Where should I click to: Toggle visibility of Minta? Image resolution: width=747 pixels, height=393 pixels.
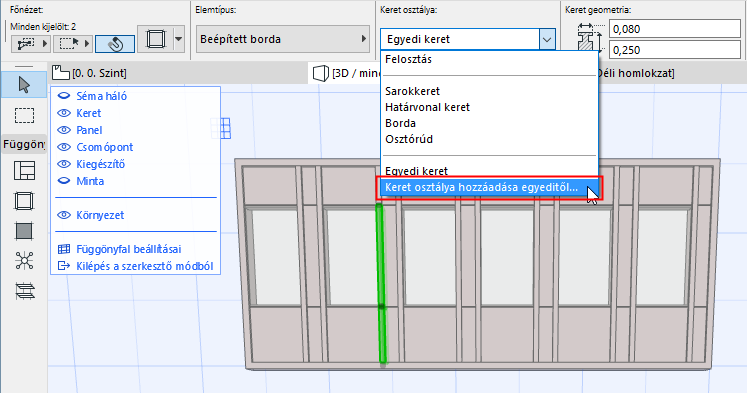(x=64, y=181)
